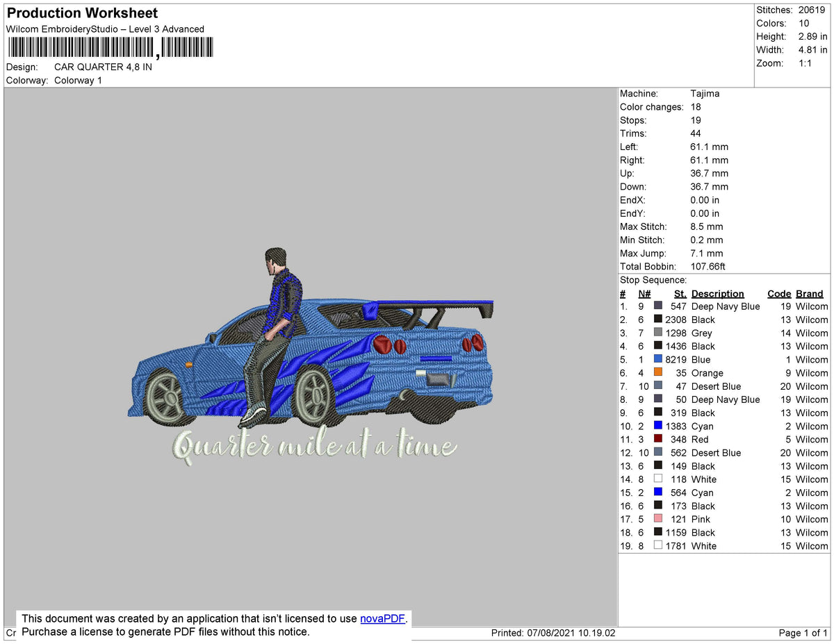Click the Description column header

pyautogui.click(x=717, y=294)
